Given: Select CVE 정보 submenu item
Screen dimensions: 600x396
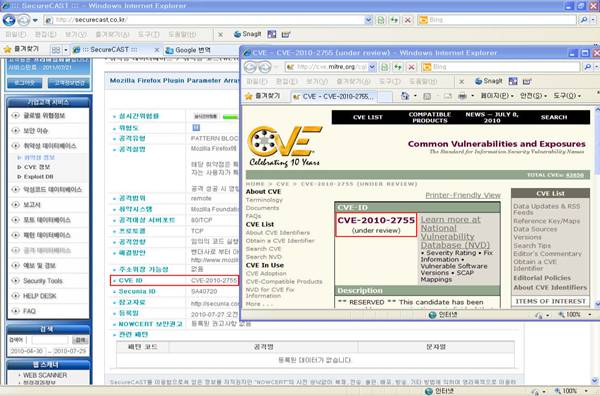Looking at the screenshot, I should tap(37, 167).
